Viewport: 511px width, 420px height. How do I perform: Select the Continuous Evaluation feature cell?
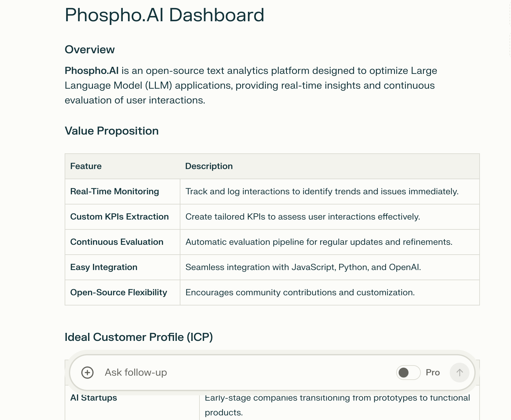tap(117, 242)
